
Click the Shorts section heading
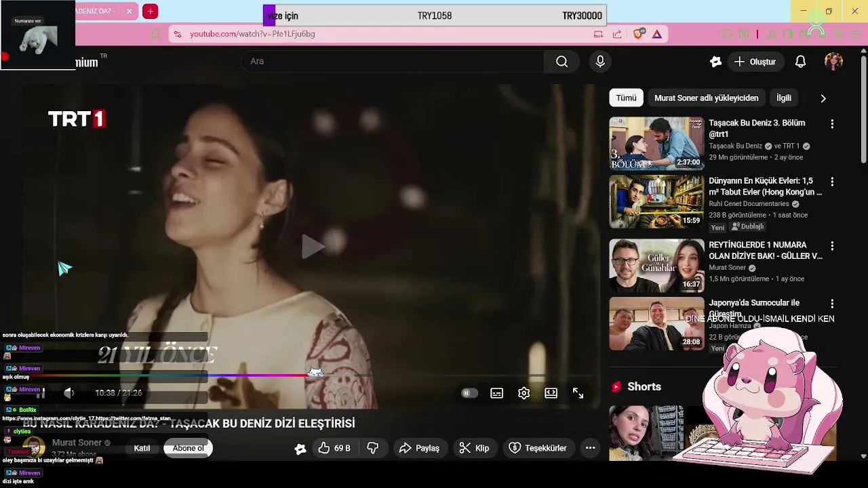(x=644, y=386)
